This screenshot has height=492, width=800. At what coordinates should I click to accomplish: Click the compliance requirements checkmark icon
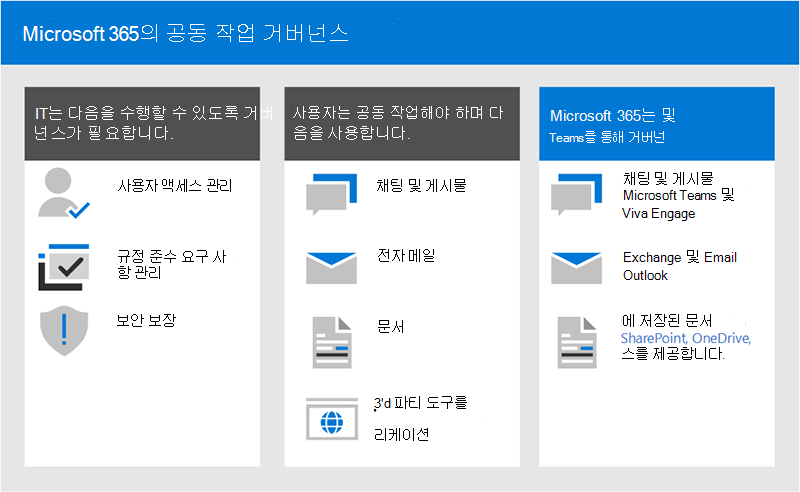64,267
